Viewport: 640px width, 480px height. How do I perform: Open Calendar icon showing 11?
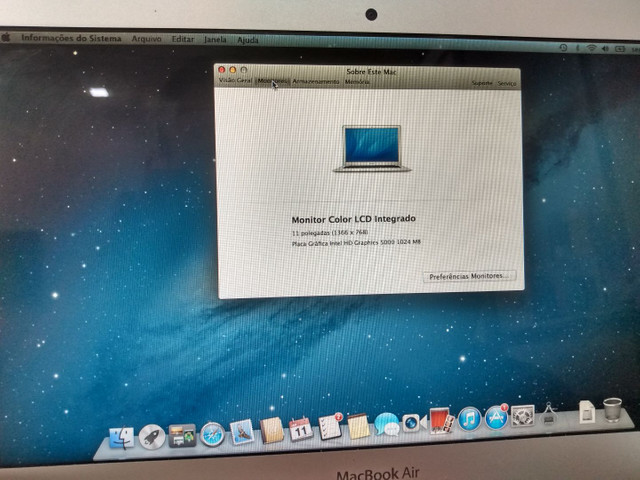pos(301,429)
